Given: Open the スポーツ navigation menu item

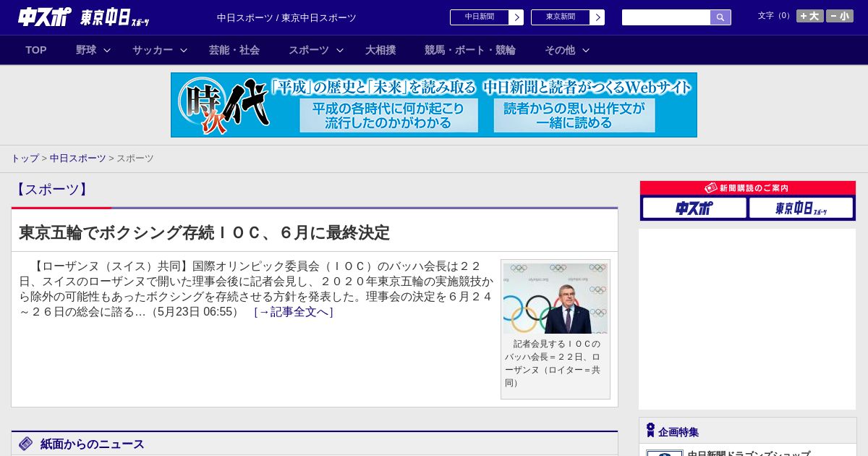Looking at the screenshot, I should [x=309, y=50].
